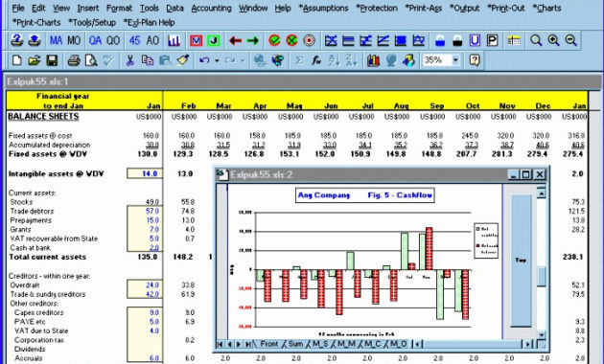Open the Exl-Plan Help menu
Viewport: 604px width, 364px height.
pos(149,23)
